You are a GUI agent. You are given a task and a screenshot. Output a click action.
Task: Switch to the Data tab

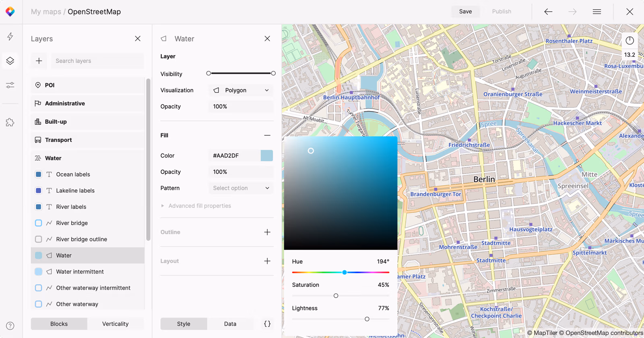click(230, 324)
